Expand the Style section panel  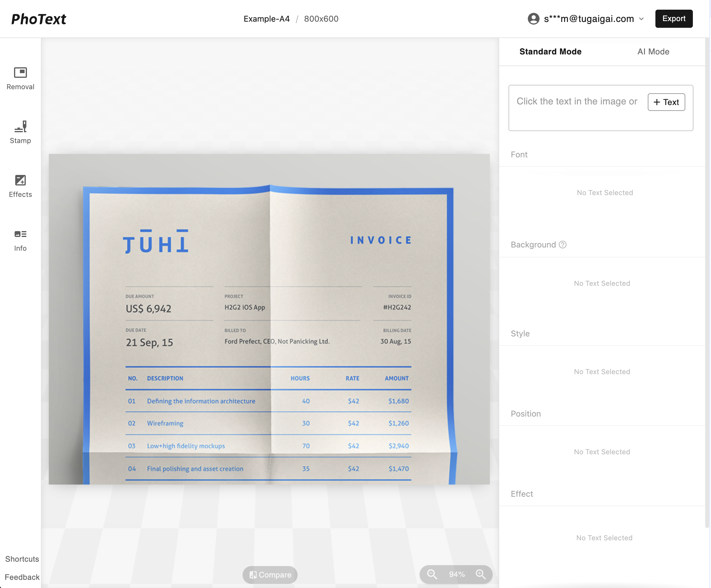pyautogui.click(x=520, y=333)
